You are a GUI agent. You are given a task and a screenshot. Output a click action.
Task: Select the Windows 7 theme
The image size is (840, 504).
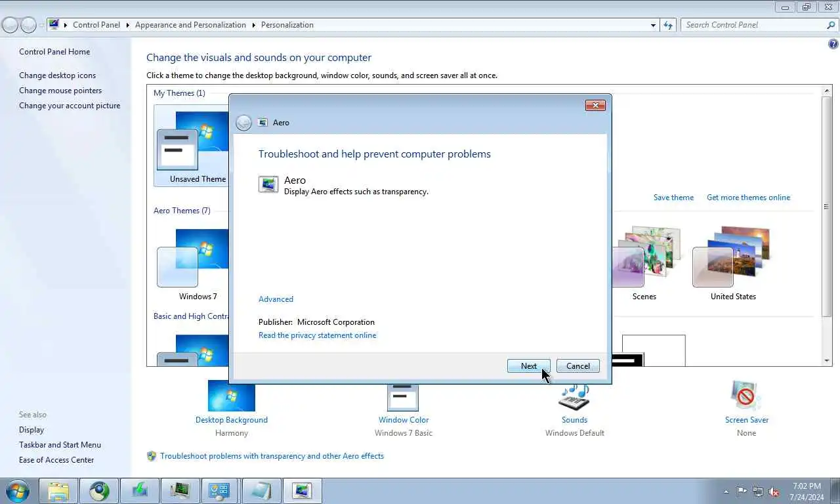[192, 263]
